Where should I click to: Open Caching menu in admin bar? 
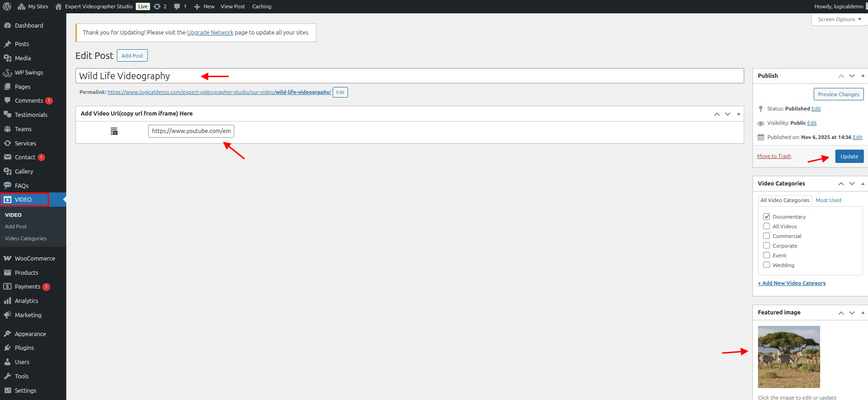coord(262,6)
